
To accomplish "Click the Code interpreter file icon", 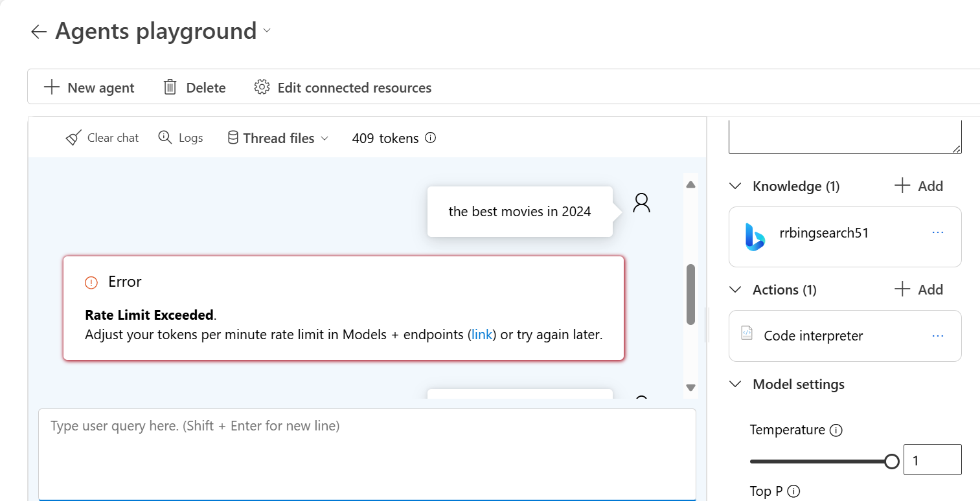I will point(747,333).
